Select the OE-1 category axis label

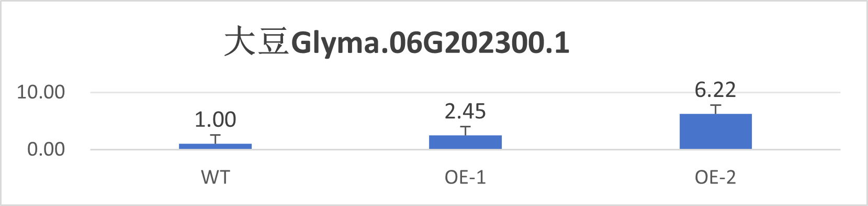point(465,178)
